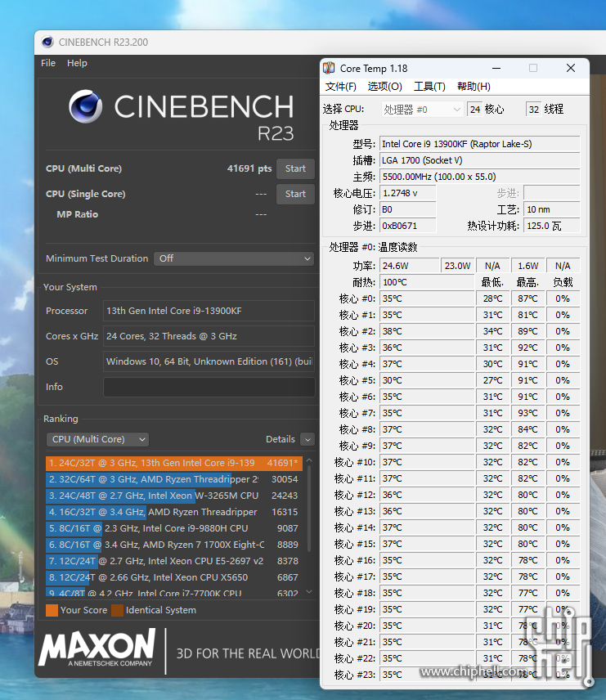Open the 工具(T) menu in Core Temp
The height and width of the screenshot is (700, 606).
click(429, 86)
